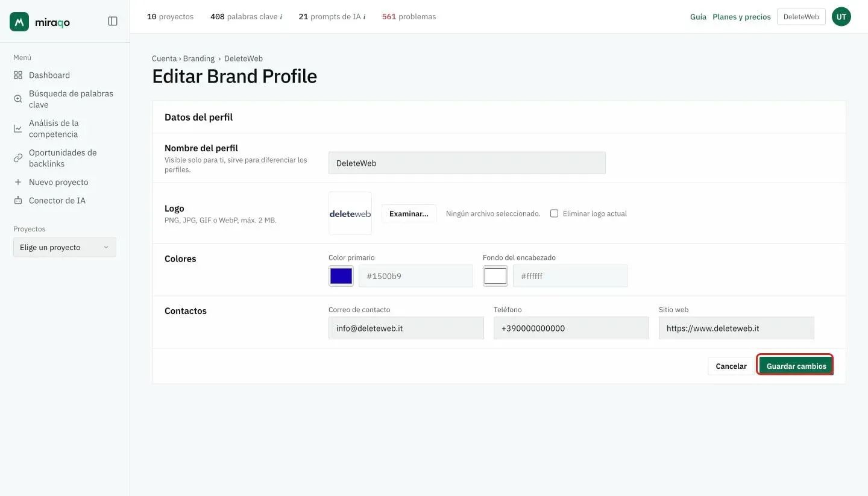Open the Elige un proyecto dropdown
Image resolution: width=868 pixels, height=496 pixels.
click(x=64, y=247)
